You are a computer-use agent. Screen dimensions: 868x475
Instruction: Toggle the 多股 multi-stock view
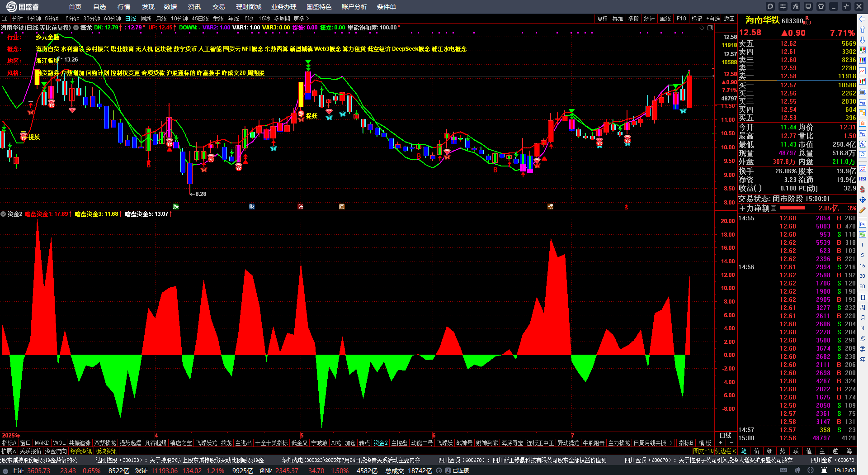pyautogui.click(x=634, y=19)
